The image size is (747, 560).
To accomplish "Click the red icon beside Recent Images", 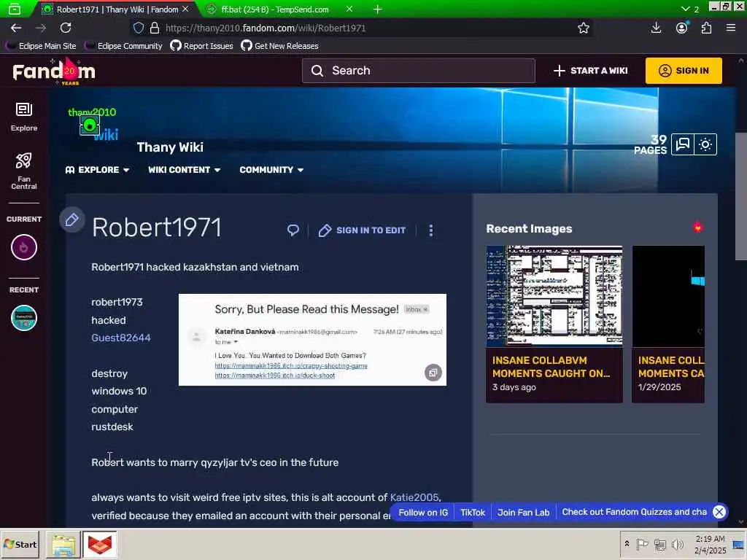I will point(698,227).
